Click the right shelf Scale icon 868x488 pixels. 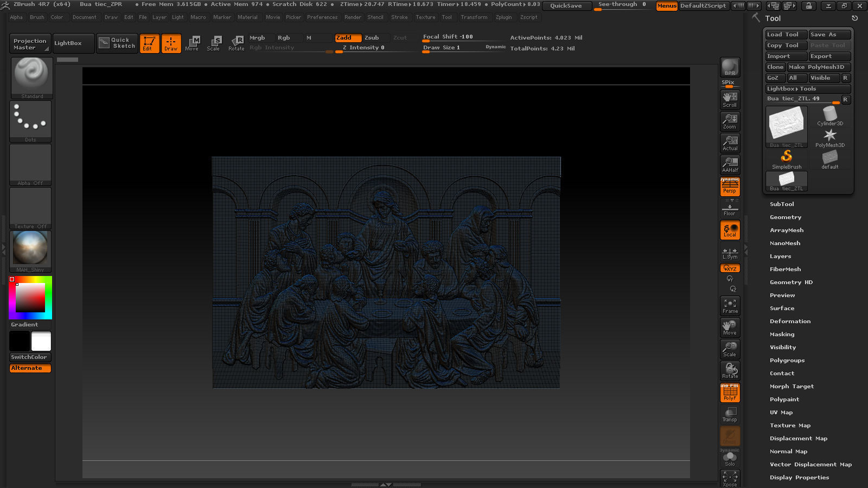(x=730, y=349)
